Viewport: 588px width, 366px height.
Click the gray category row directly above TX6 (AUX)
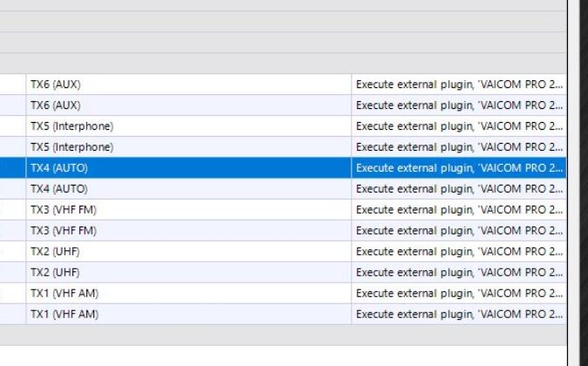point(284,64)
